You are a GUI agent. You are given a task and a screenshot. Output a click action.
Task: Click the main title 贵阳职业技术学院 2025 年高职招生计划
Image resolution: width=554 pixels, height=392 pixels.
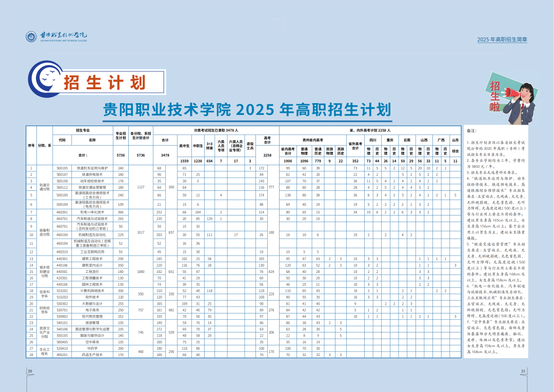click(x=247, y=109)
